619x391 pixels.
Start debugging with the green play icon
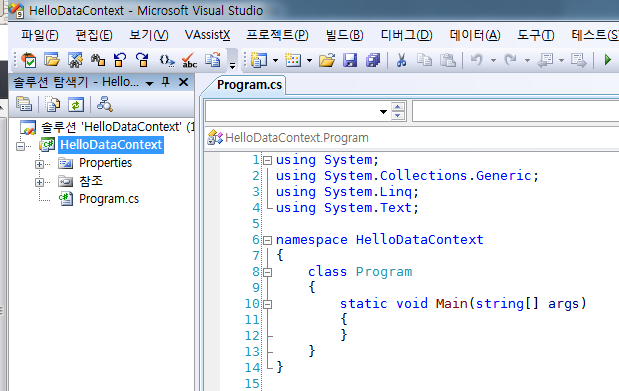pyautogui.click(x=608, y=60)
